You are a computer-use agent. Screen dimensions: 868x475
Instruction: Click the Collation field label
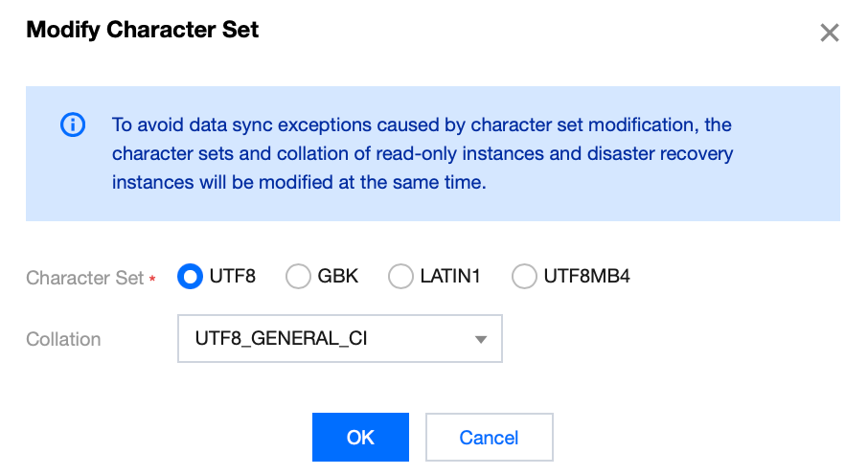click(x=63, y=339)
